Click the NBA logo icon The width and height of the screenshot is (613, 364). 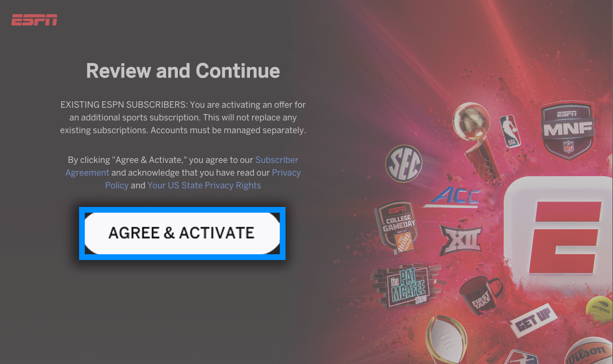coord(510,131)
